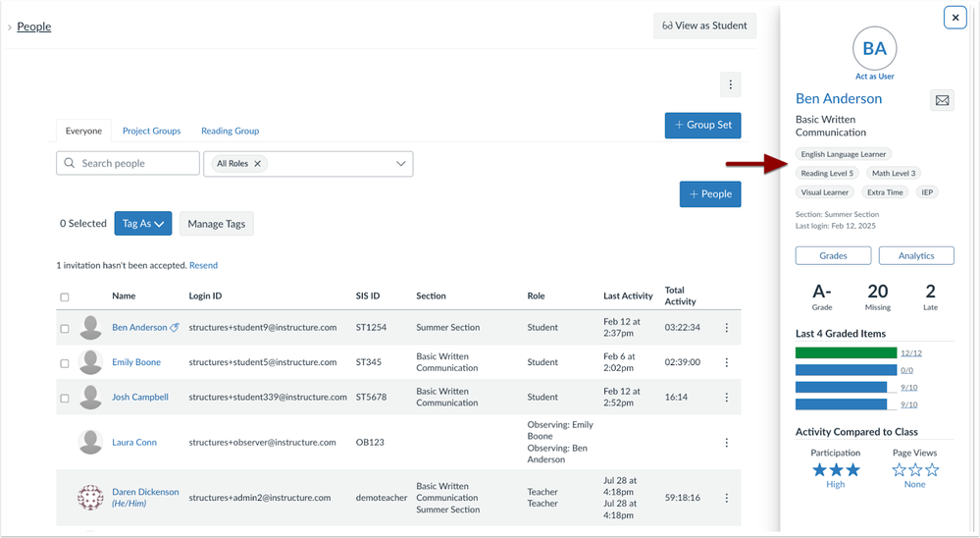Click the BA avatar circle

[x=874, y=48]
